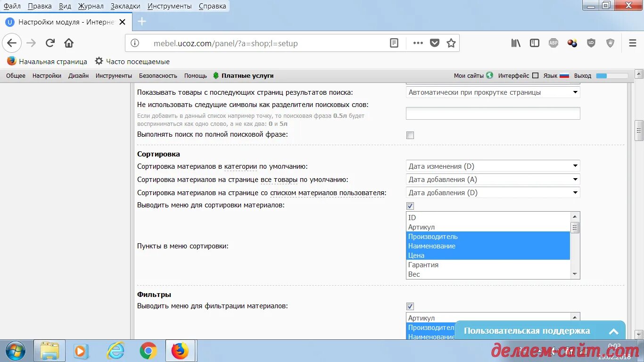Open Часто посещаемые bookmark folder
This screenshot has height=362, width=644.
(132, 61)
